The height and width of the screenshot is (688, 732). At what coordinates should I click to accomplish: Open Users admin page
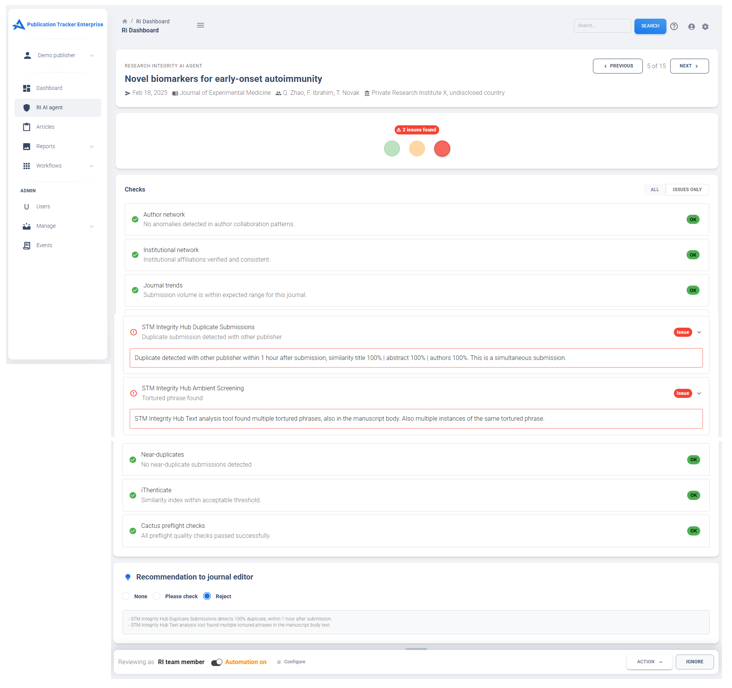pyautogui.click(x=43, y=206)
